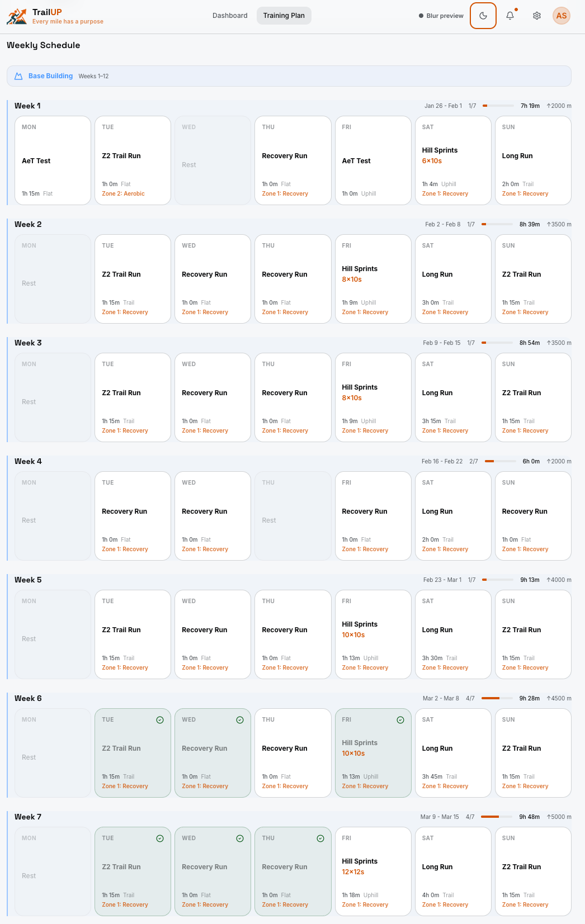Open settings with the gear icon
The image size is (585, 924).
[x=537, y=16]
